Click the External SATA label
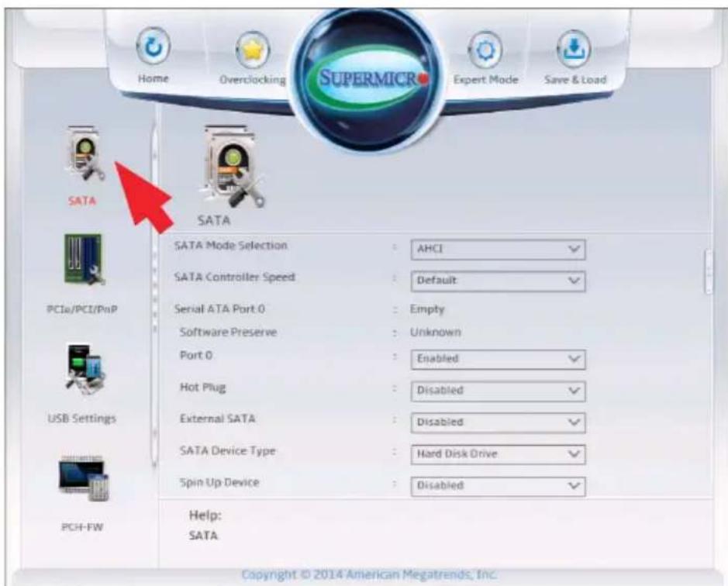728x586 pixels. [x=218, y=419]
